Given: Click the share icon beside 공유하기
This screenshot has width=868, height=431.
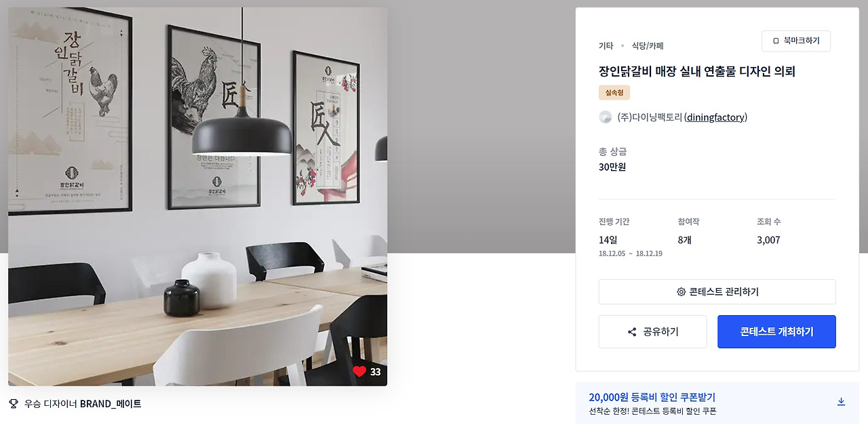Looking at the screenshot, I should coord(632,332).
